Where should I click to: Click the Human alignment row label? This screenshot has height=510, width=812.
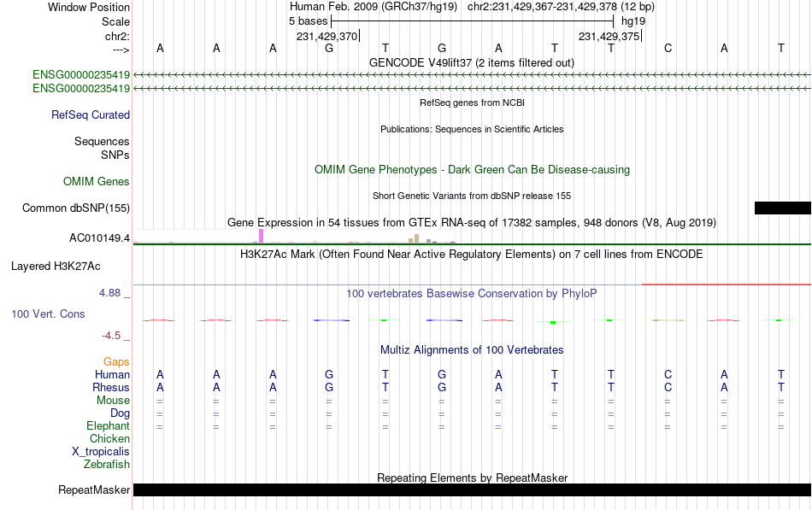coord(112,374)
